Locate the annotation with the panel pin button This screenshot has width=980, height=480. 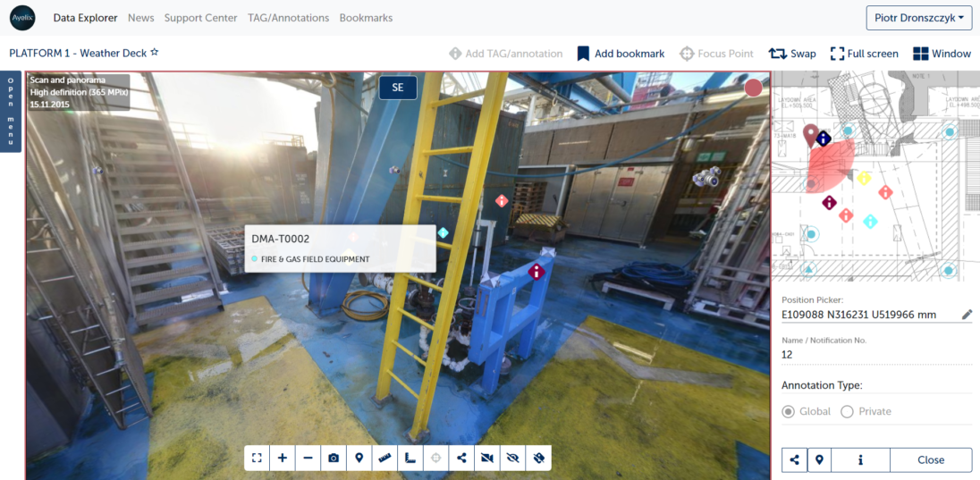click(819, 459)
